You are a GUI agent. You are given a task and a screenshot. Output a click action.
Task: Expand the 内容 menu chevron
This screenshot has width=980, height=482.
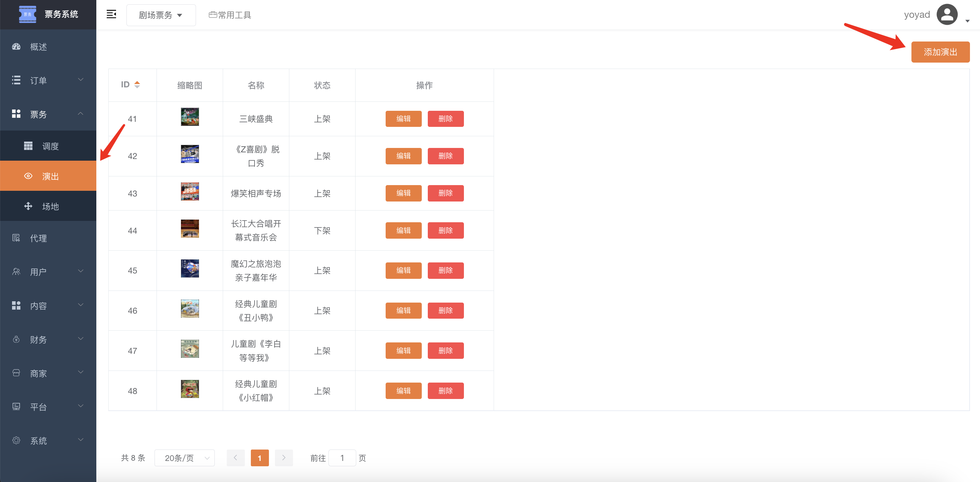81,305
